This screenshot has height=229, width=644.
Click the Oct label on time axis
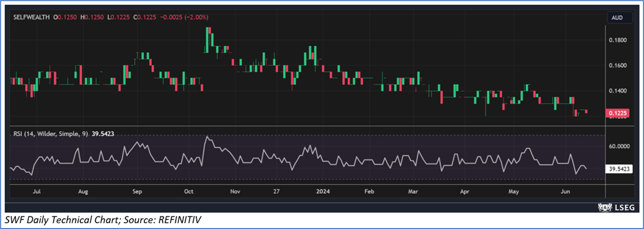[189, 192]
